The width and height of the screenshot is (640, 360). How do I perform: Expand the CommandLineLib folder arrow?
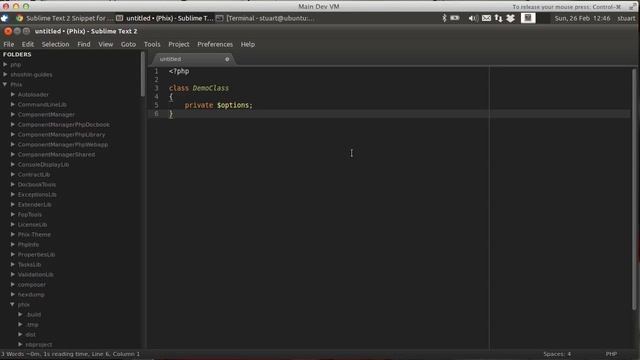[x=13, y=104]
